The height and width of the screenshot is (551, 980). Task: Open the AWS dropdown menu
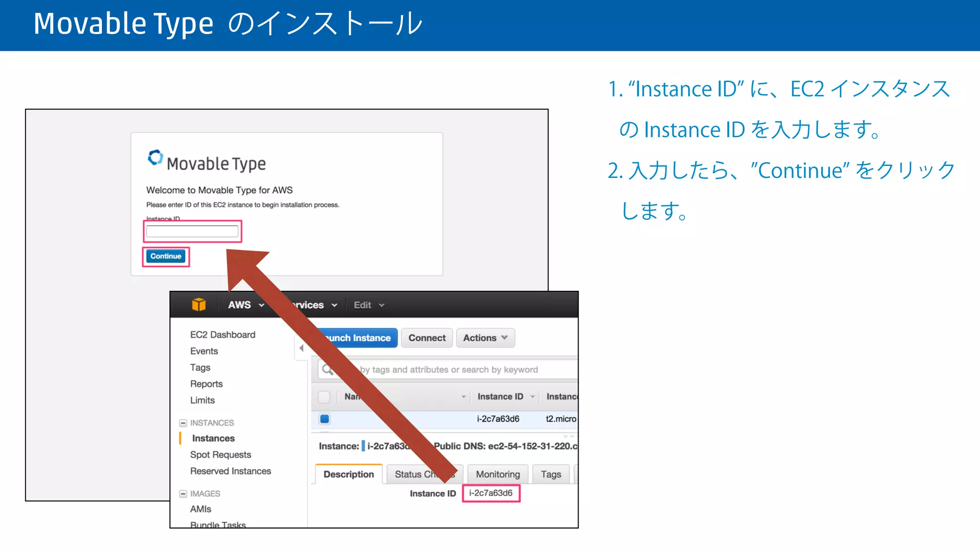pyautogui.click(x=246, y=305)
